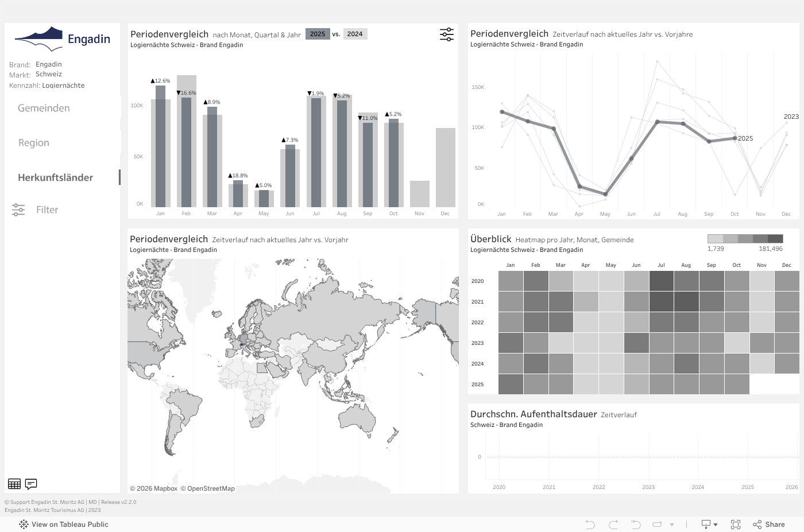Select the April bar in the bar chart
The height and width of the screenshot is (532, 804).
coord(238,193)
